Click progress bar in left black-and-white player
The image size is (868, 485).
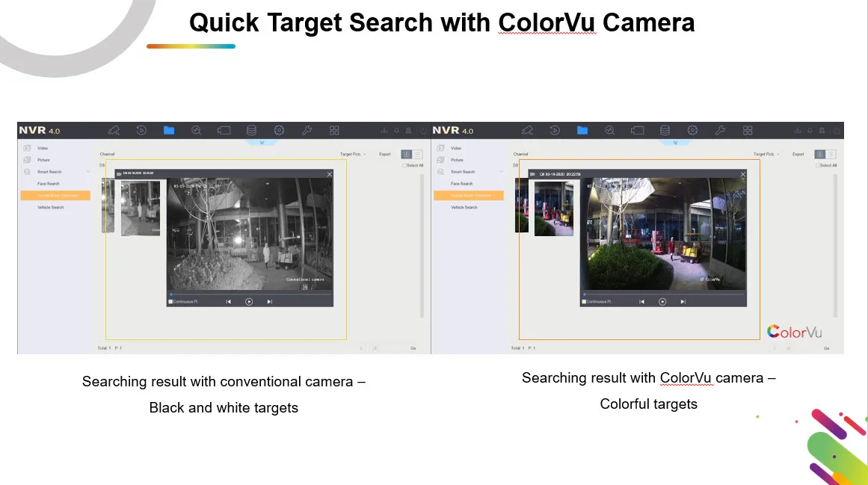pyautogui.click(x=250, y=294)
